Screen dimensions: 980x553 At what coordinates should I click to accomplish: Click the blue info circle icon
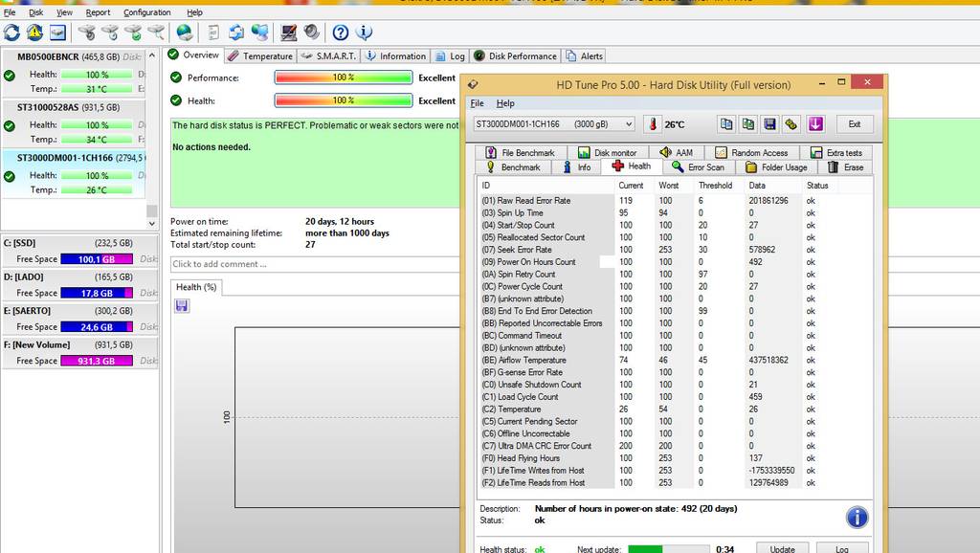857,518
